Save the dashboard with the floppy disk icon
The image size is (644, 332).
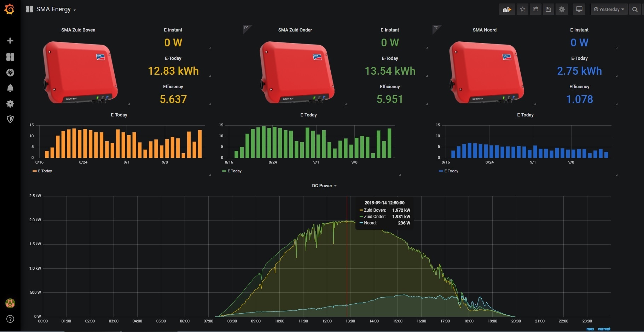tap(549, 9)
